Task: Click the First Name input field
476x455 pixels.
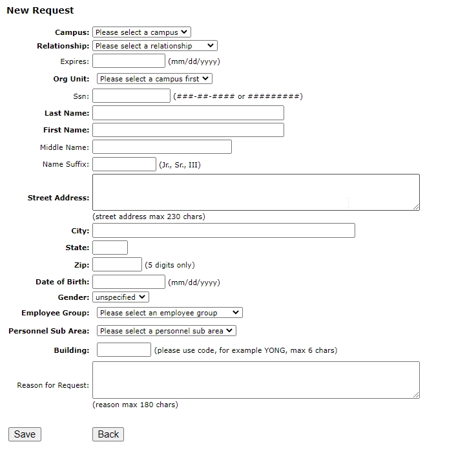Action: pyautogui.click(x=188, y=130)
